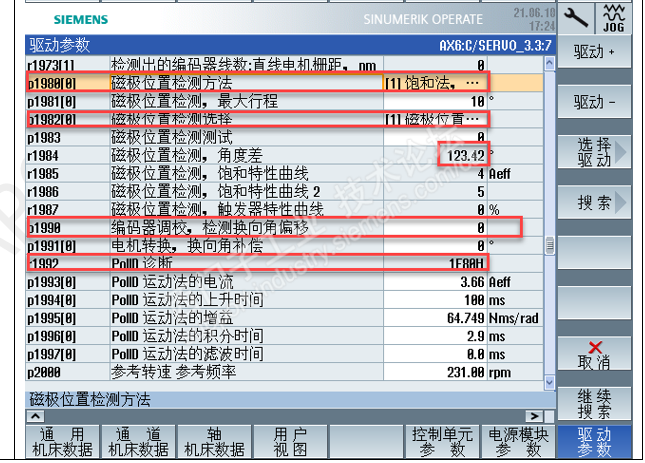The height and width of the screenshot is (463, 645).
Task: Select the p1990 value field
Action: click(x=436, y=227)
